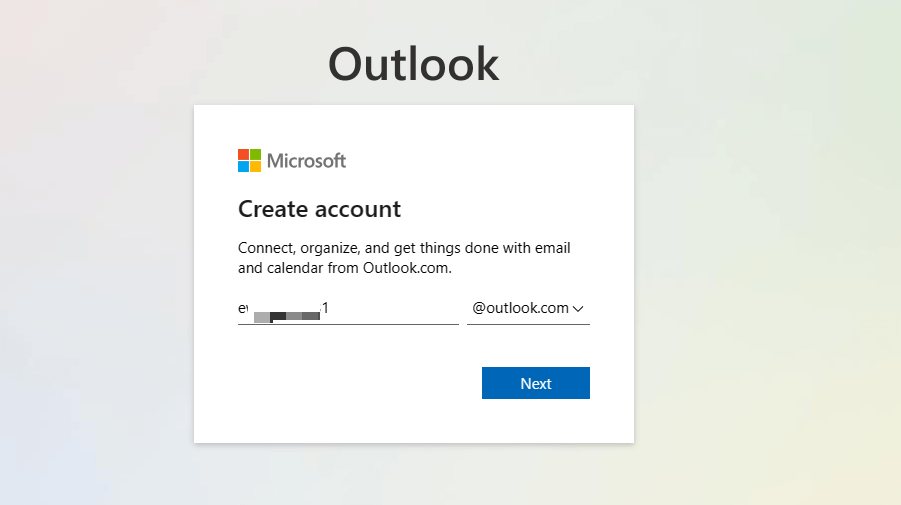Screen dimensions: 901x505
Task: Click the large Outlook page title
Action: point(413,64)
